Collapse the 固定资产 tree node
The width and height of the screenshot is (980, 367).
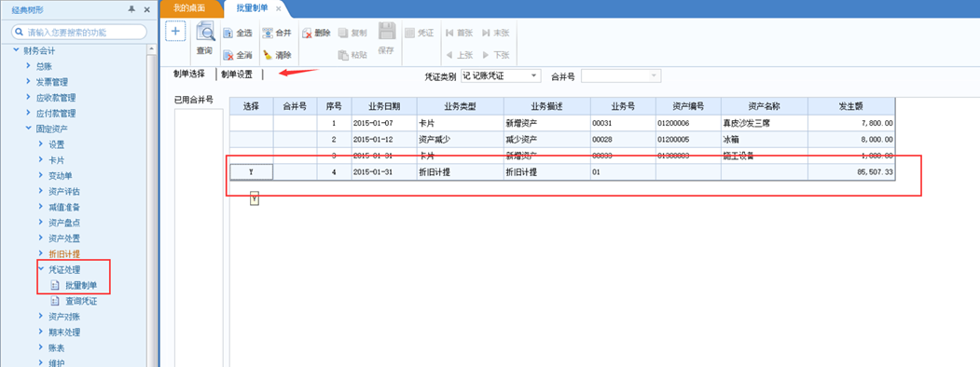[x=28, y=129]
